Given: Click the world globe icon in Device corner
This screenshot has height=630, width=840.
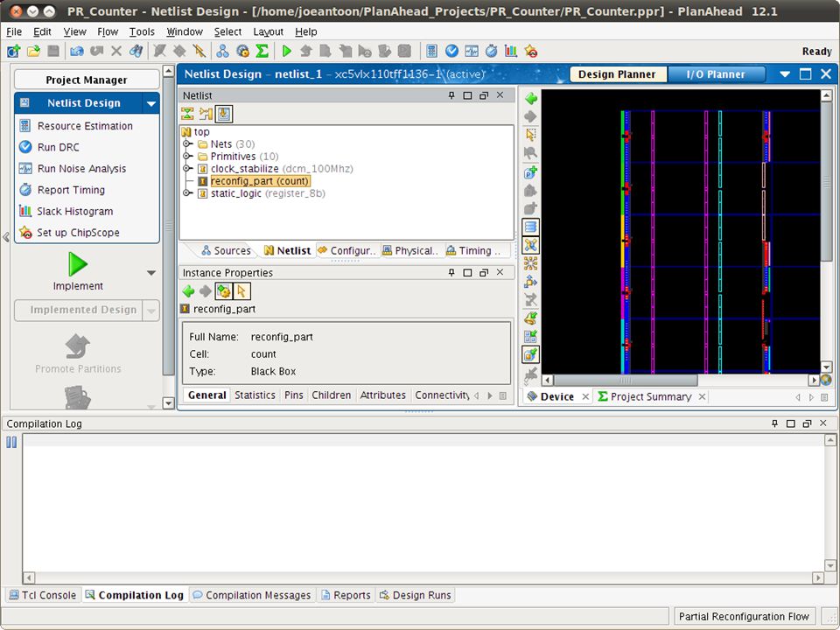Looking at the screenshot, I should pos(826,381).
